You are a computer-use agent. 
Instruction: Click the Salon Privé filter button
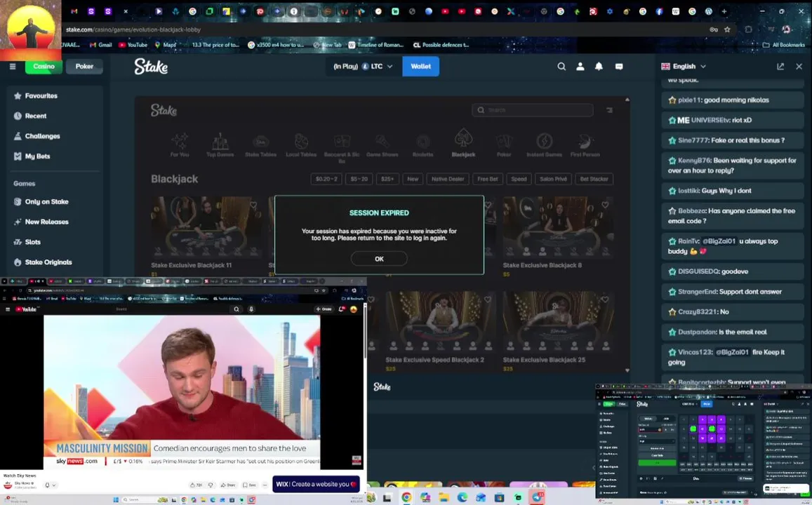pos(553,179)
